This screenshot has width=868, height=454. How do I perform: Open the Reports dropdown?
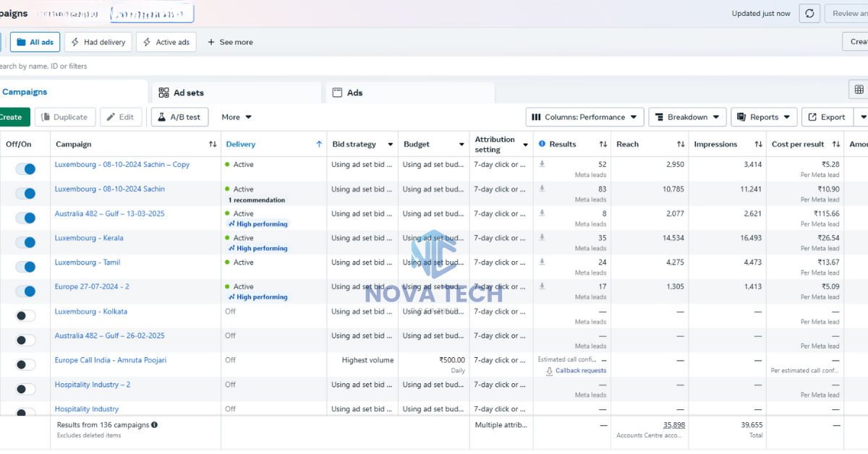click(764, 117)
